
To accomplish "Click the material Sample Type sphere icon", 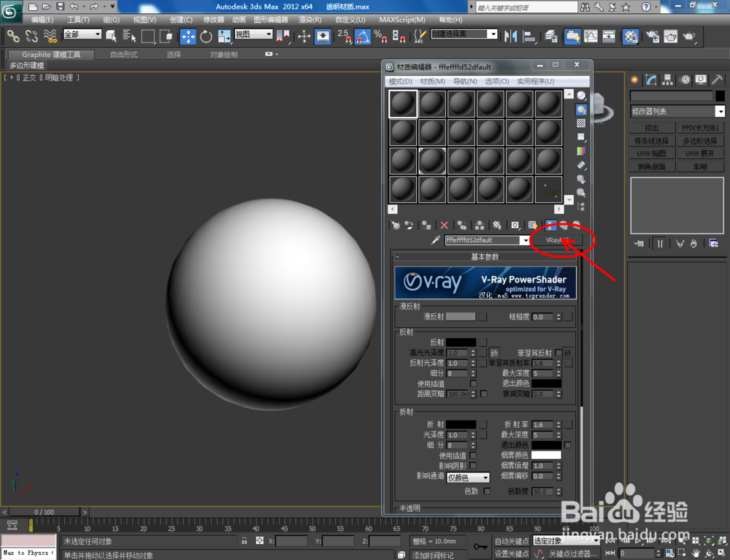I will (581, 96).
